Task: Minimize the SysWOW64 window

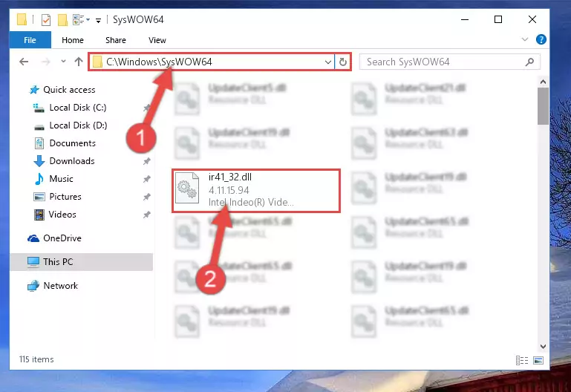Action: 465,19
